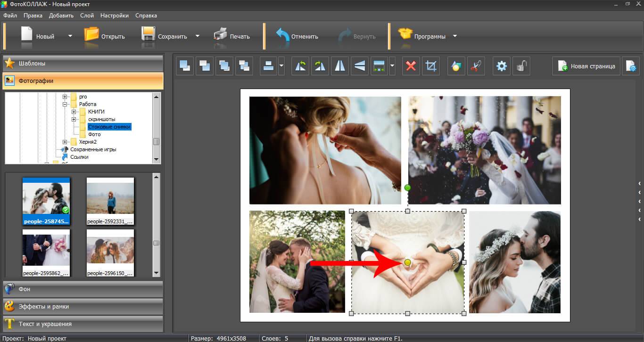Open the align objects dropdown arrow
This screenshot has height=342, width=644.
281,66
